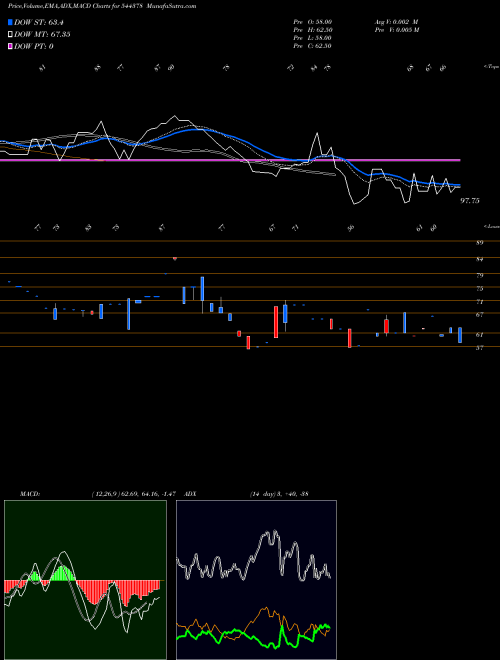Click the ADX '(14 day) 8, +40, -38' values
This screenshot has width=500, height=660.
(279, 494)
